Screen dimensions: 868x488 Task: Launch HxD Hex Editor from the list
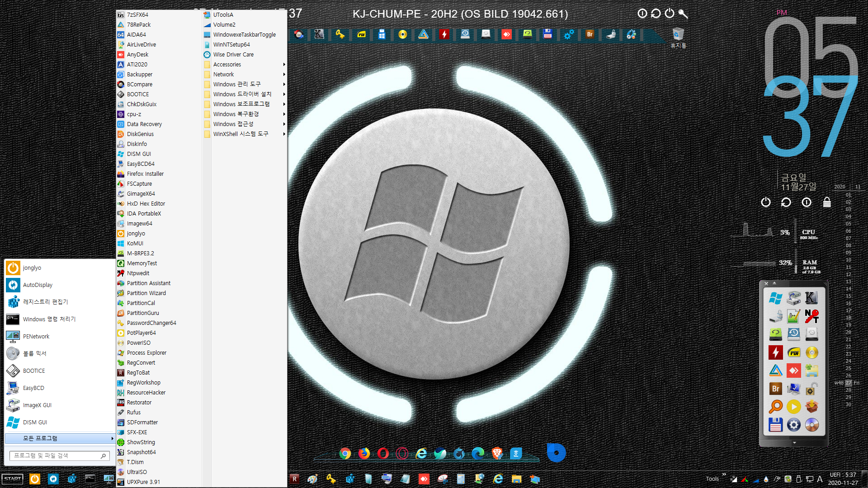(x=159, y=204)
